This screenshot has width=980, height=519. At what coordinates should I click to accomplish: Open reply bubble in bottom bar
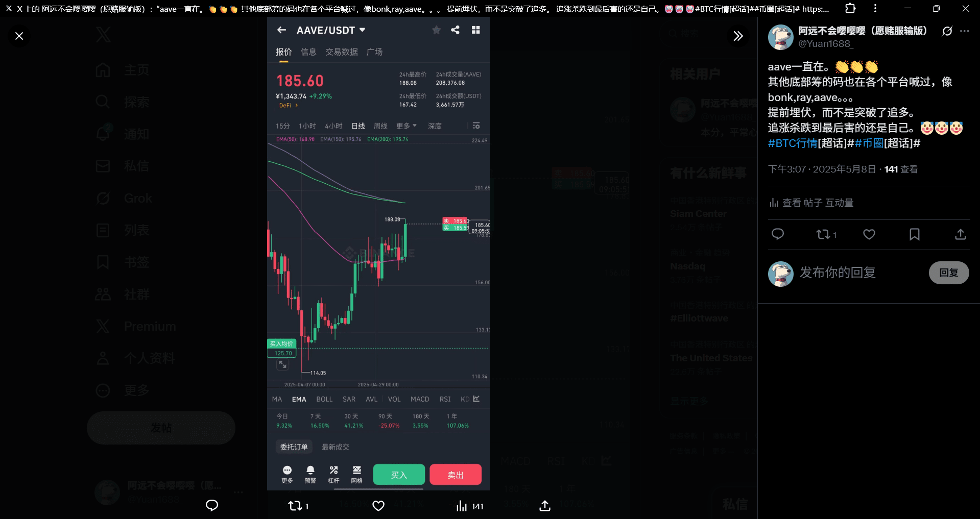pos(212,506)
